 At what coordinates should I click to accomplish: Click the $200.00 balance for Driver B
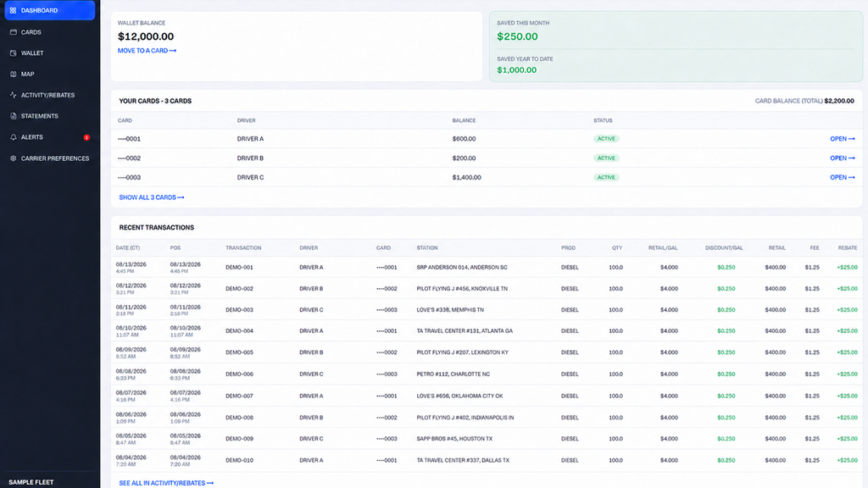pos(464,158)
